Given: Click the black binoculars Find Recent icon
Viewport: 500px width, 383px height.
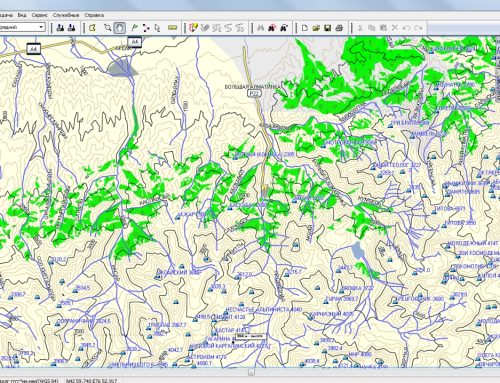Looking at the screenshot, I should [x=284, y=28].
